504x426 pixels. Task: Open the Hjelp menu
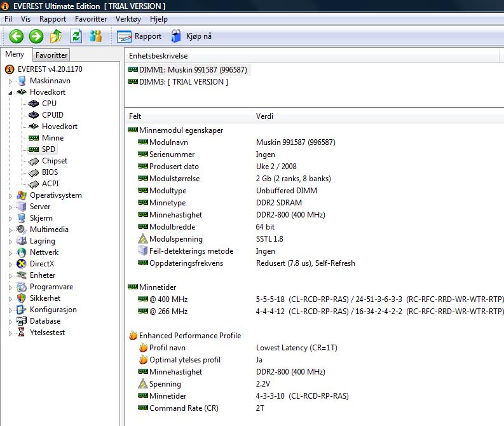(x=159, y=19)
